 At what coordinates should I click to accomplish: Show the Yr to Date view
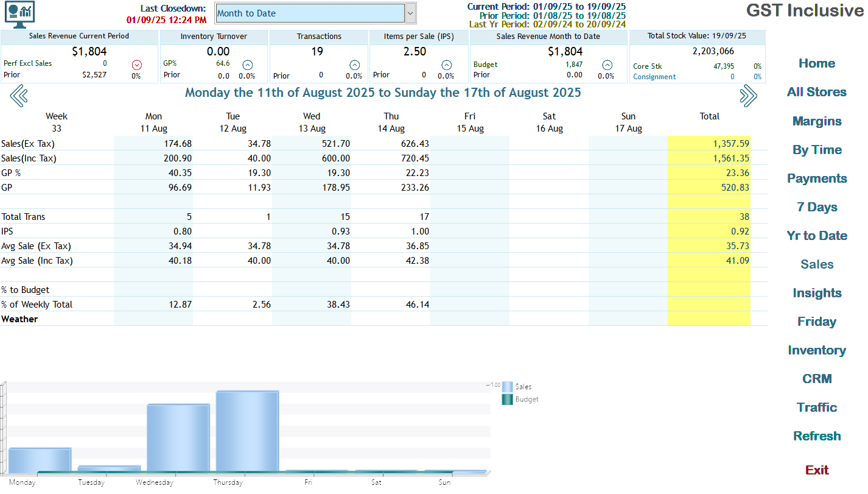pyautogui.click(x=816, y=236)
